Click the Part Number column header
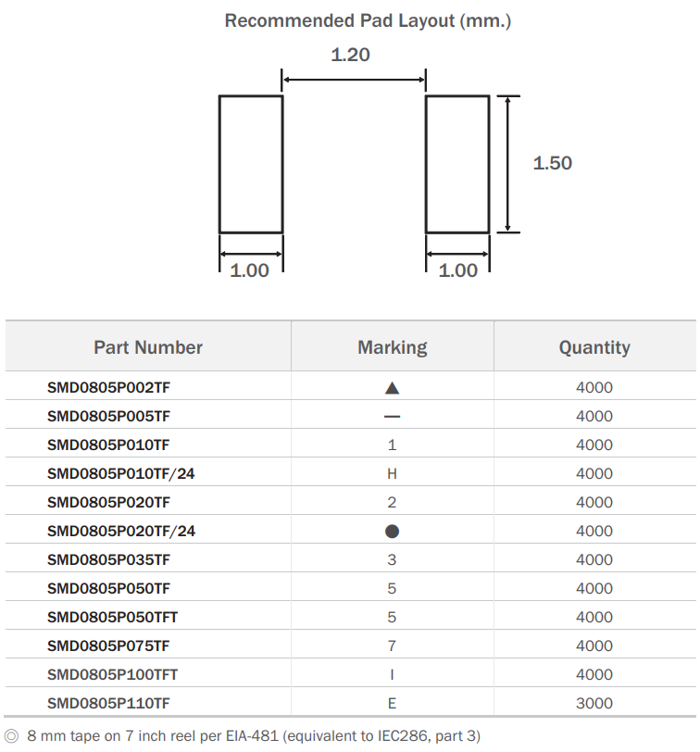Viewport: 700px width, 752px height. (x=148, y=347)
